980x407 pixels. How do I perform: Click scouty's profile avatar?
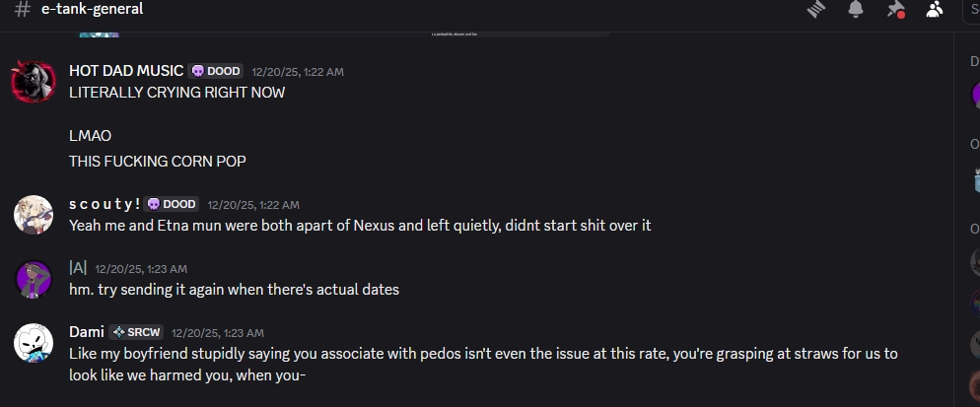(x=33, y=214)
